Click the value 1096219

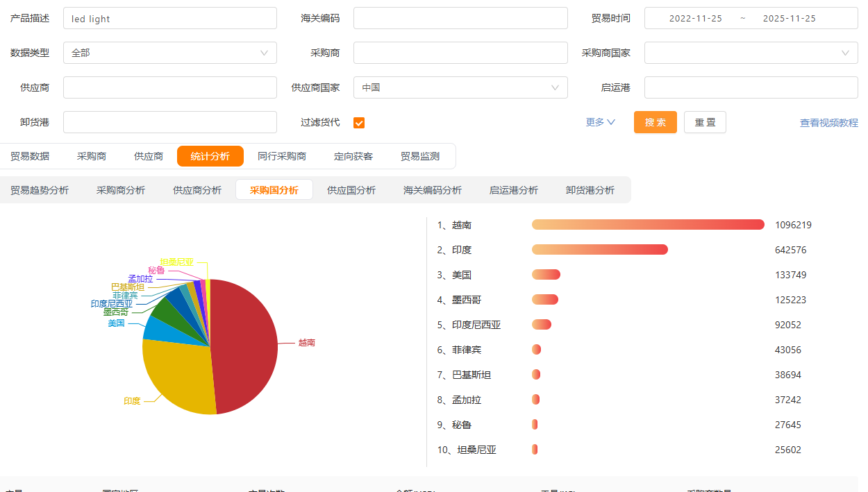[x=793, y=225]
